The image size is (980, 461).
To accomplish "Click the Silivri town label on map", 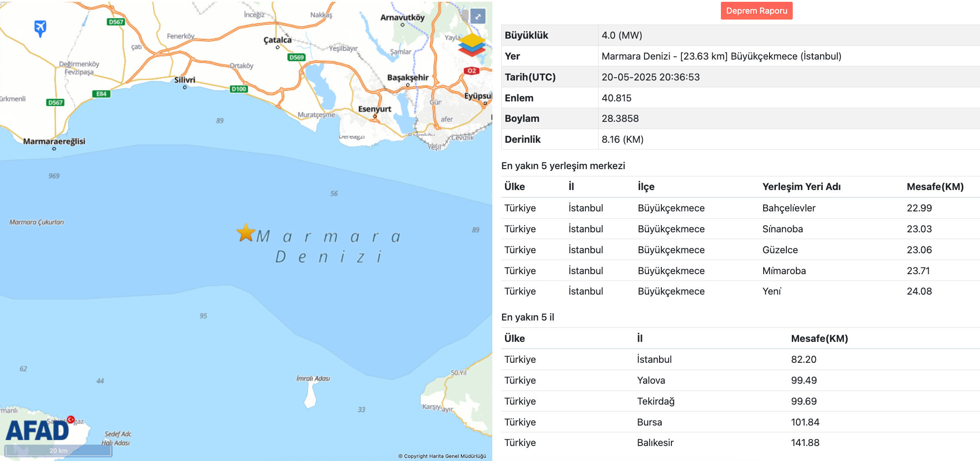I will pos(185,80).
